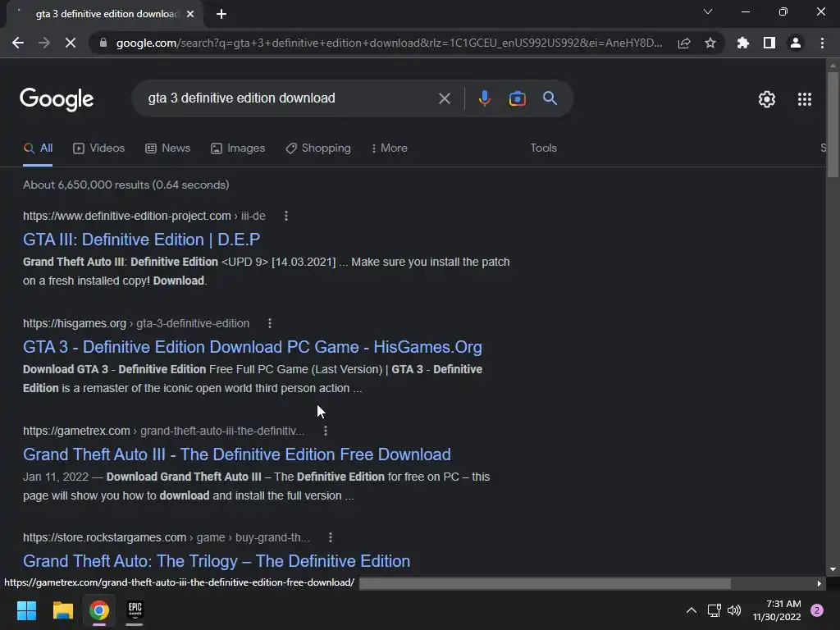Go back to the previous page
The width and height of the screenshot is (840, 630).
[x=18, y=43]
